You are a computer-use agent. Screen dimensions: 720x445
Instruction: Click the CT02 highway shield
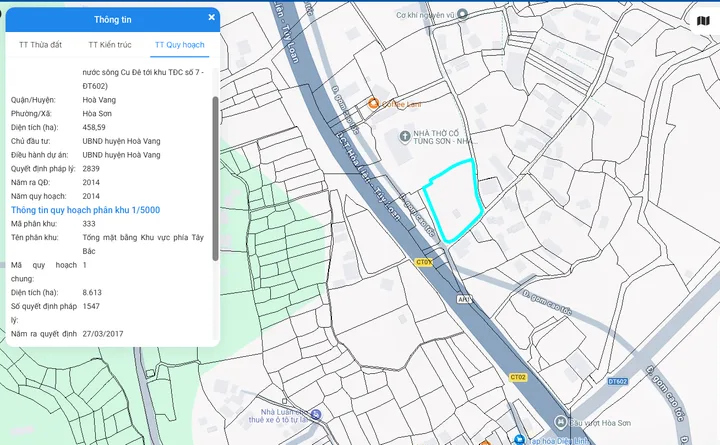pos(518,377)
